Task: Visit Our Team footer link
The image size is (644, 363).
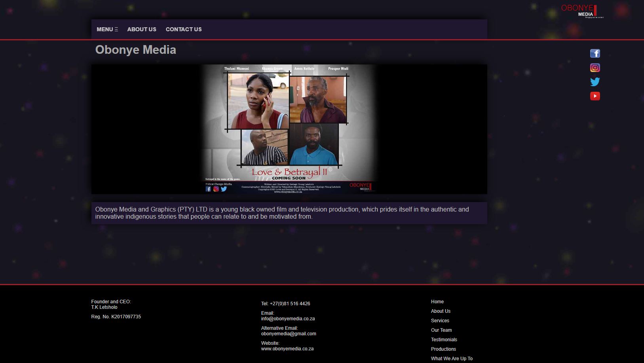Action: click(x=441, y=330)
